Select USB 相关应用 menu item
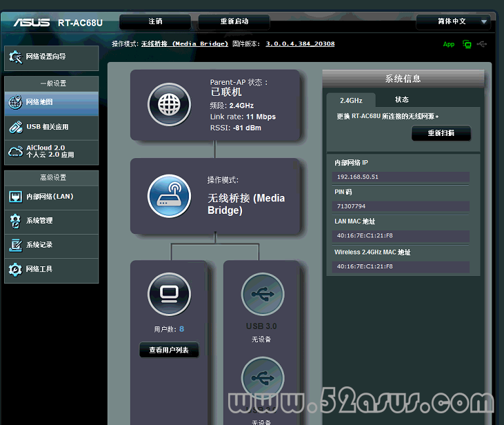Image resolution: width=504 pixels, height=425 pixels. 52,128
